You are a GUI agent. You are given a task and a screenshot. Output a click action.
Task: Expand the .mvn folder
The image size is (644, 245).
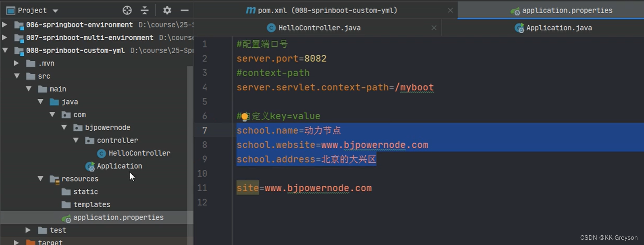[16, 63]
